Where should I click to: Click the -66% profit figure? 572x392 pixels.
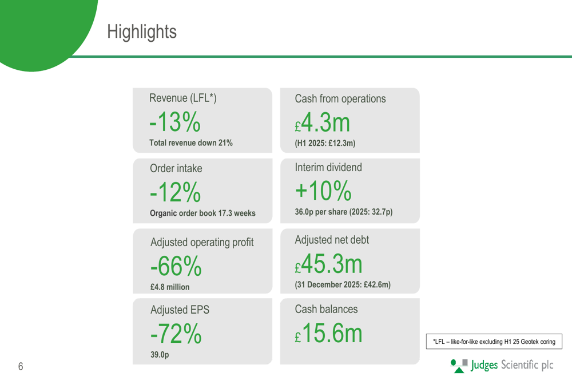pyautogui.click(x=176, y=266)
